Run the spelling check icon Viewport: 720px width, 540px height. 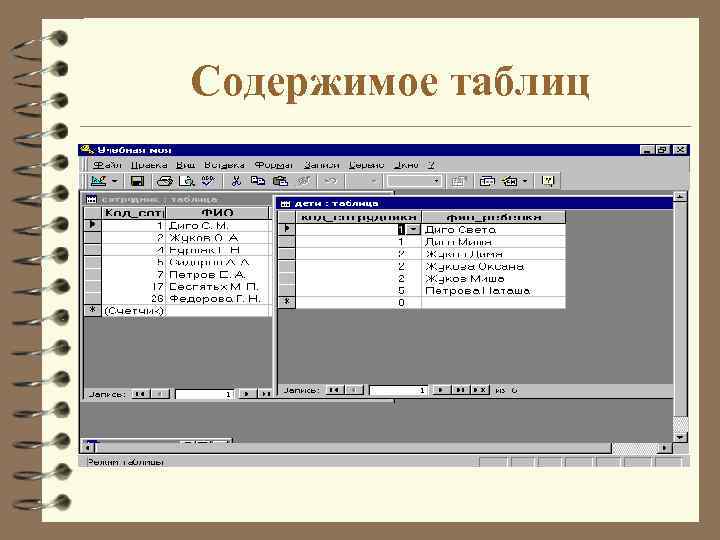208,181
